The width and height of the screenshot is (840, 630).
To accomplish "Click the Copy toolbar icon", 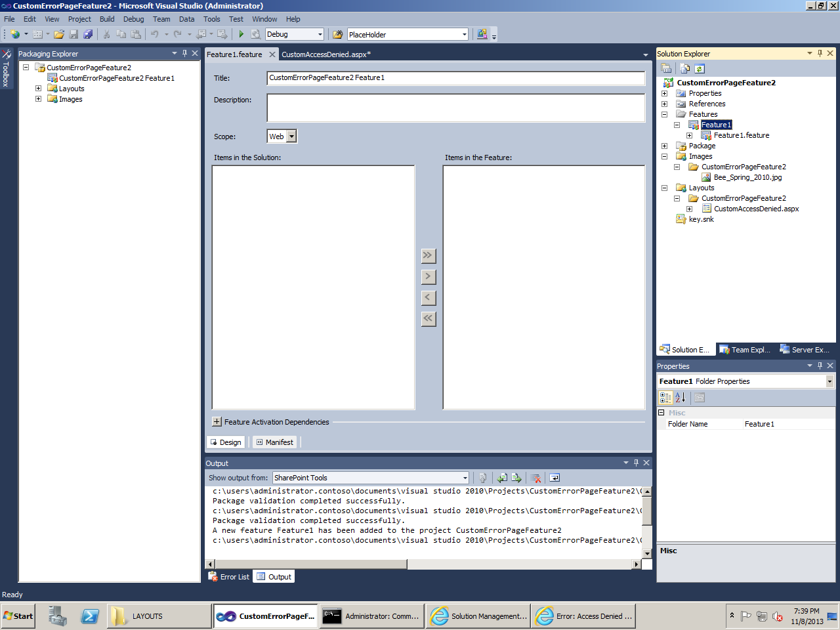I will [121, 34].
